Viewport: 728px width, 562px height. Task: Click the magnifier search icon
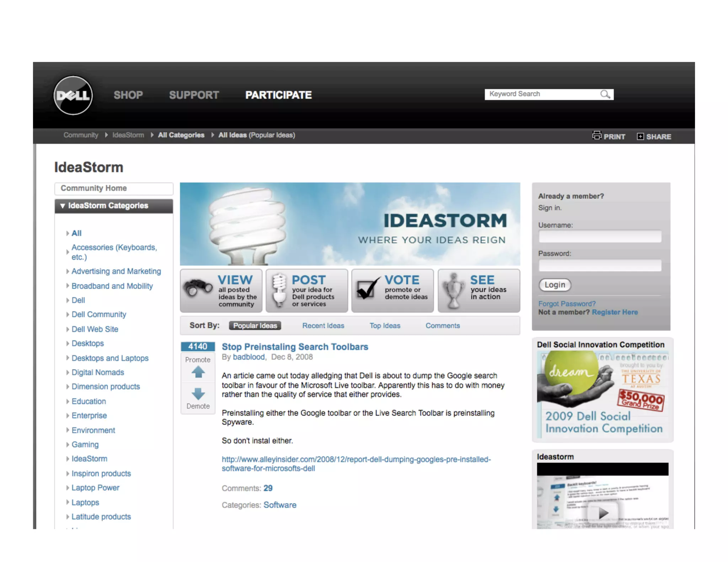(x=605, y=94)
